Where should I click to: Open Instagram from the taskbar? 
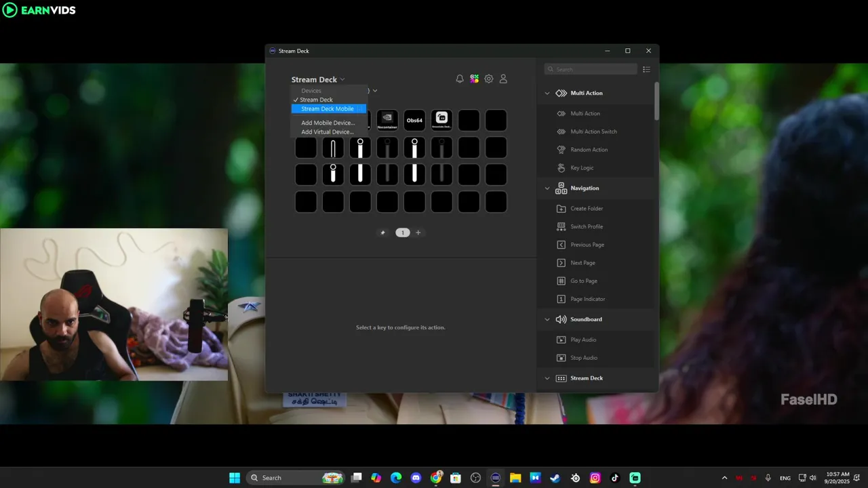[595, 478]
